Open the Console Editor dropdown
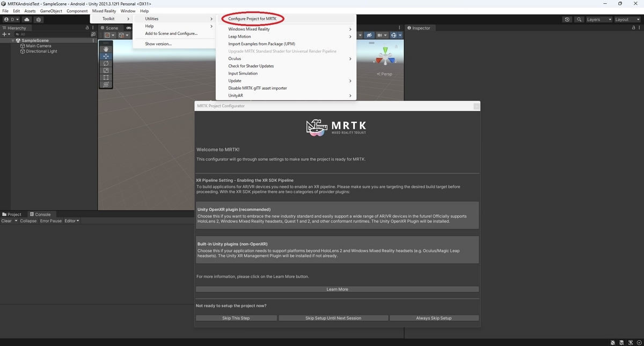 pos(72,221)
